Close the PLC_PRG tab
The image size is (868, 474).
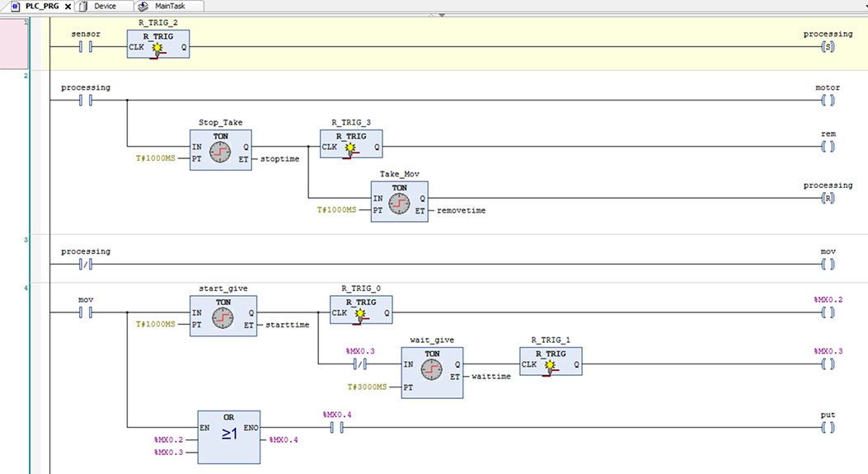pyautogui.click(x=68, y=7)
